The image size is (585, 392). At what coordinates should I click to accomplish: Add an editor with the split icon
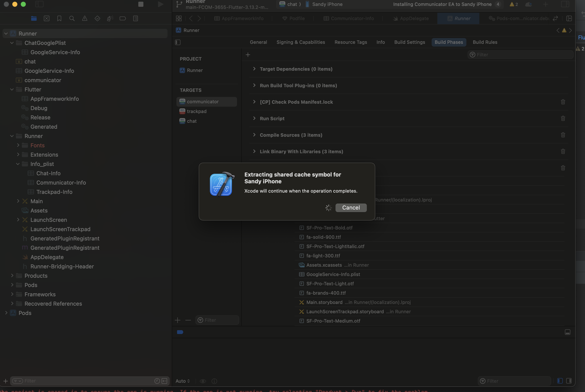tap(569, 18)
